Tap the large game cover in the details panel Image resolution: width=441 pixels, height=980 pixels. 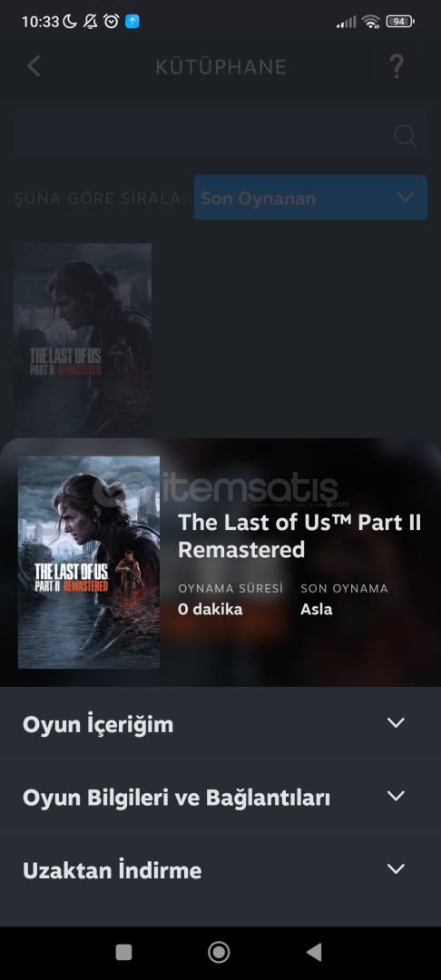point(89,562)
